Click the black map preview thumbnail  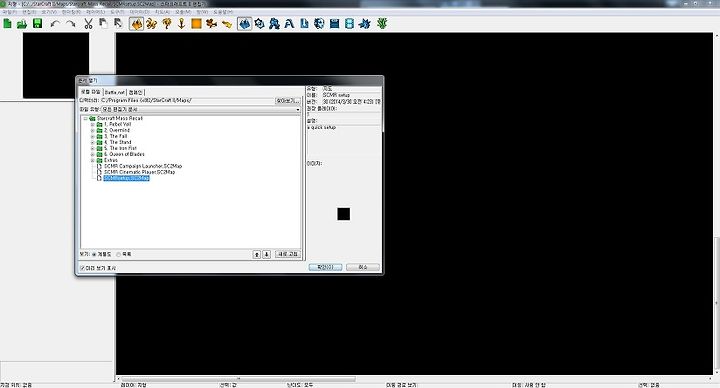tap(343, 214)
